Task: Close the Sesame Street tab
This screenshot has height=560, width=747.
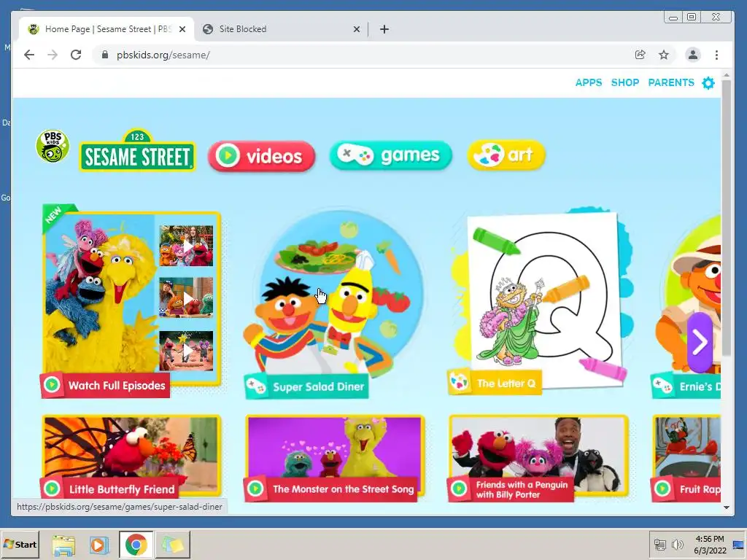Action: pyautogui.click(x=182, y=29)
